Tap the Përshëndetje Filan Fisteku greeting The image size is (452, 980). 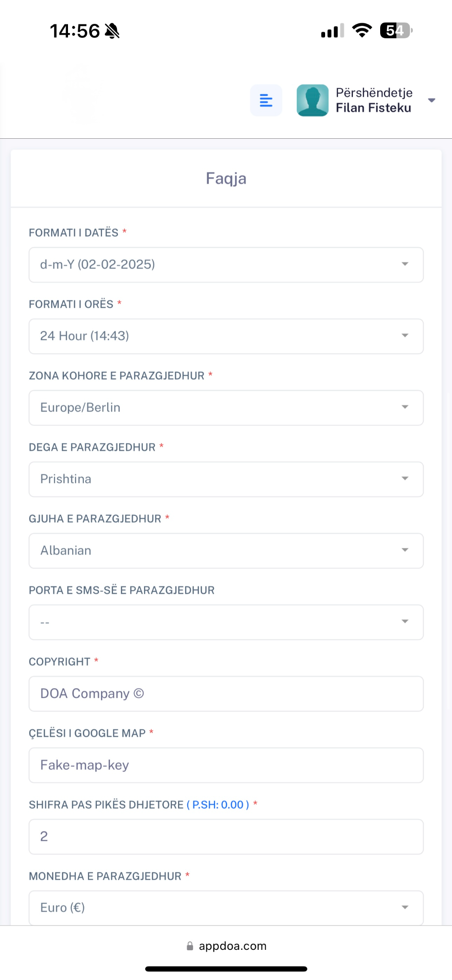374,100
